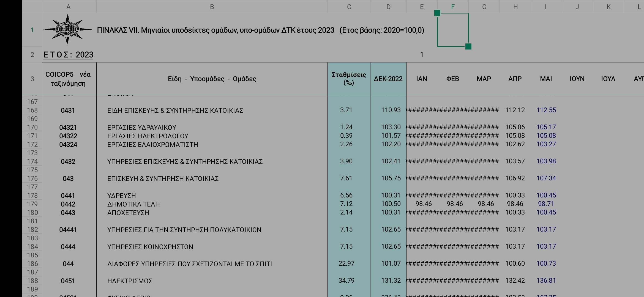
Task: Select the ΗΛΕΚΤΡΙΣΜΟΣ cell
Action: [x=130, y=281]
